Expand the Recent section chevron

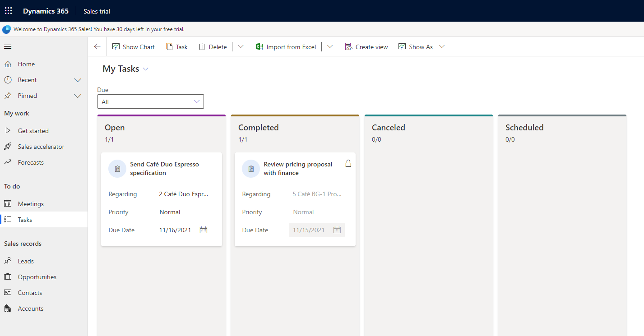pyautogui.click(x=78, y=80)
